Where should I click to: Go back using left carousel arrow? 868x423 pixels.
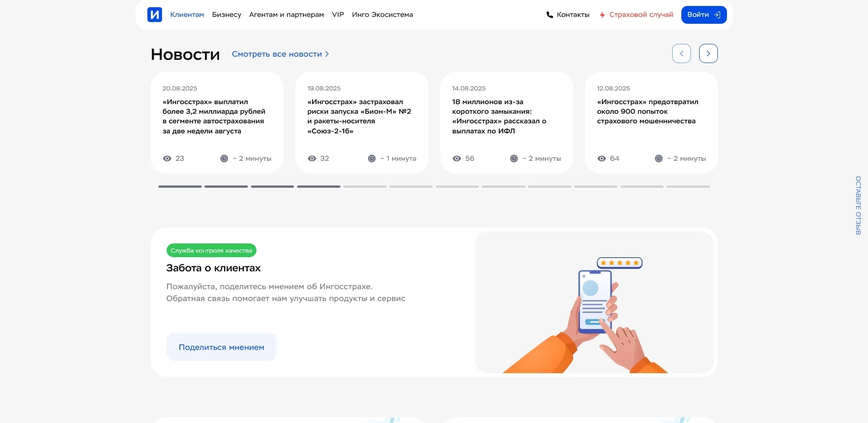681,53
